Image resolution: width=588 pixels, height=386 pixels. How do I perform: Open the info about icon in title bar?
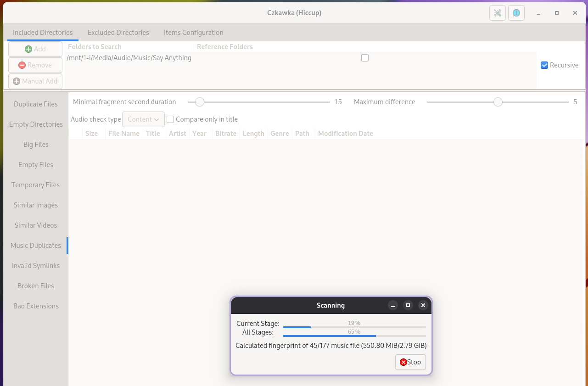516,13
